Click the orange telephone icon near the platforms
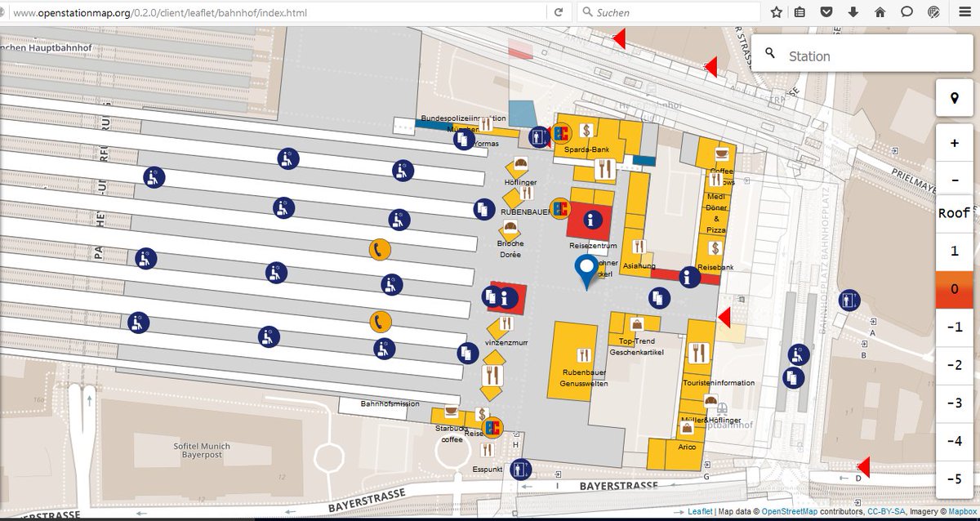The image size is (980, 521). click(379, 248)
